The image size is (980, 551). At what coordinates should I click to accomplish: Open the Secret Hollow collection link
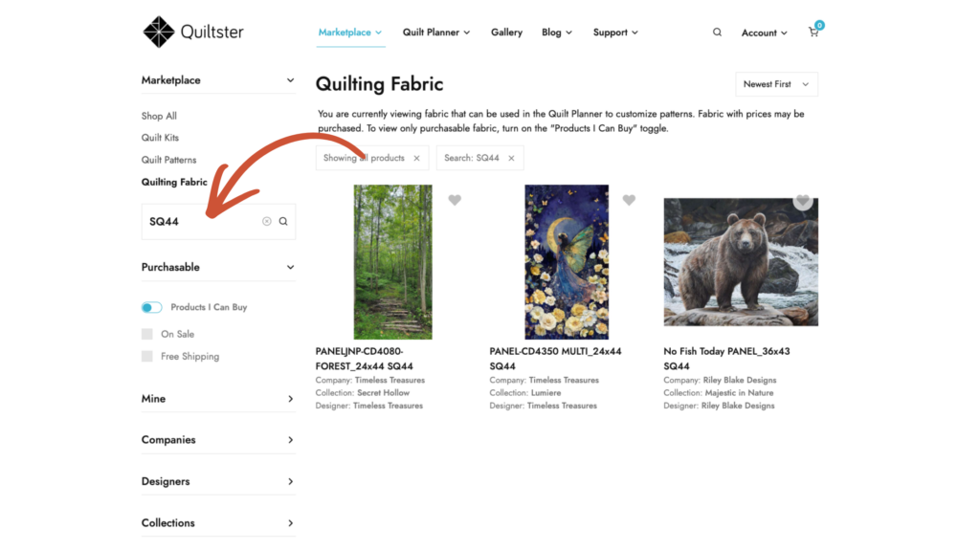383,393
